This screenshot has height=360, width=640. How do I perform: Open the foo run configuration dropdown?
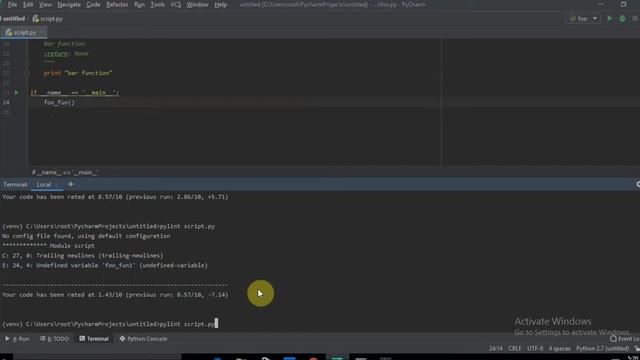[x=583, y=19]
